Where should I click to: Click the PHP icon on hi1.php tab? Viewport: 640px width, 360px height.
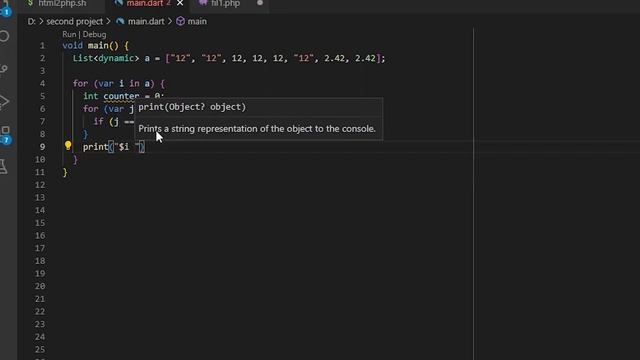(x=203, y=3)
